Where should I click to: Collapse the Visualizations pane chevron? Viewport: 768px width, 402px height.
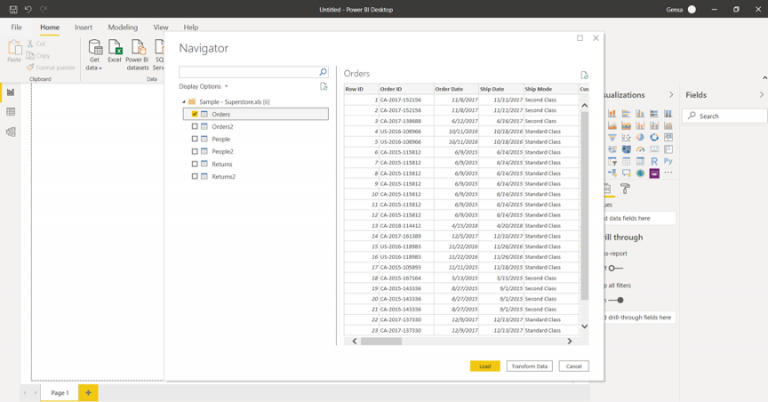(x=671, y=95)
